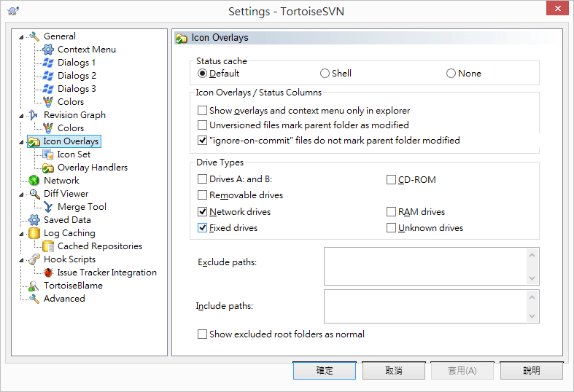Screen dimensions: 574x392
Task: Enable Unversioned files mark parent folder modified
Action: coord(203,125)
